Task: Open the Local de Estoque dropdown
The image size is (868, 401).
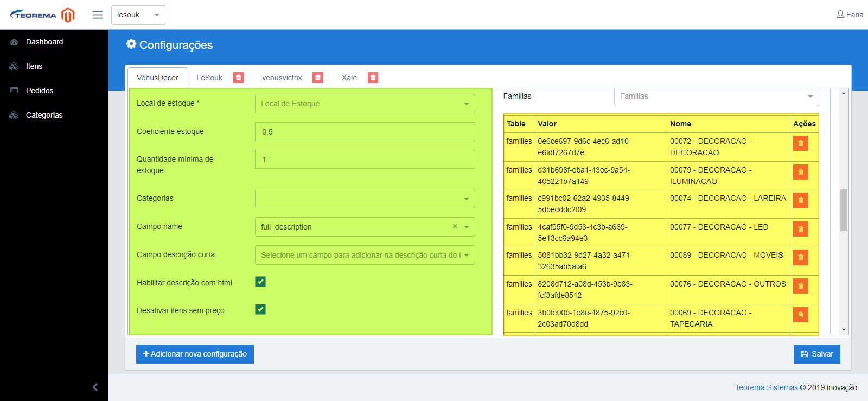Action: (365, 104)
